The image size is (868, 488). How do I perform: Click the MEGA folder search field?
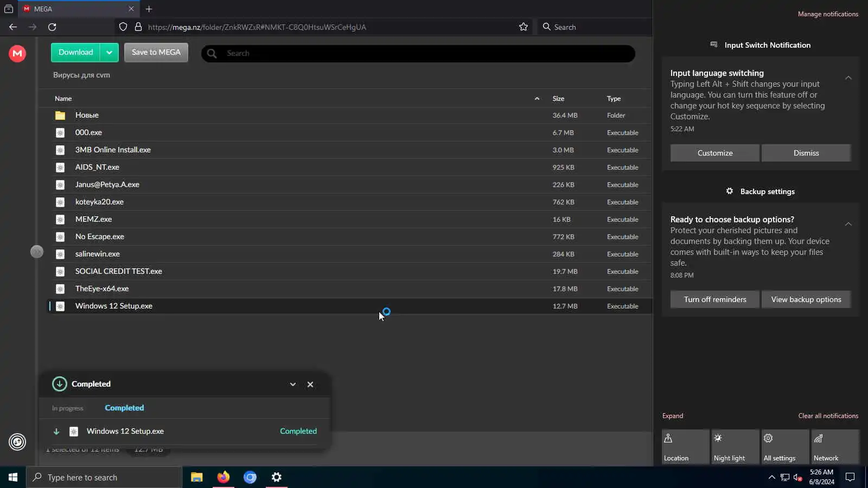coord(418,53)
